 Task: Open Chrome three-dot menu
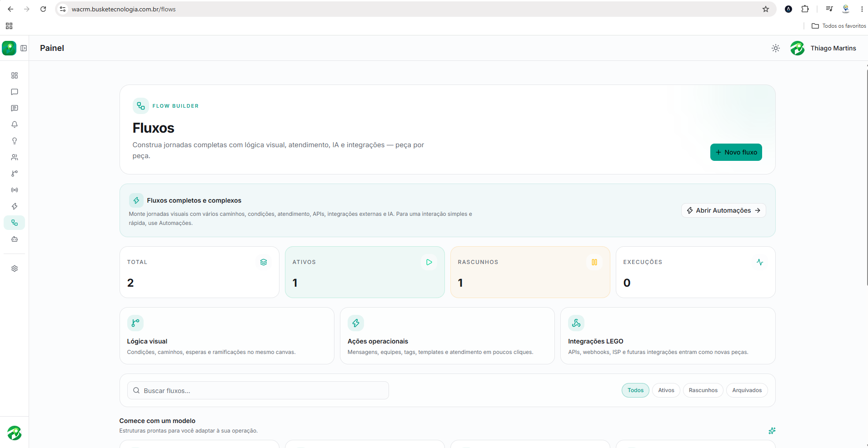(x=862, y=9)
